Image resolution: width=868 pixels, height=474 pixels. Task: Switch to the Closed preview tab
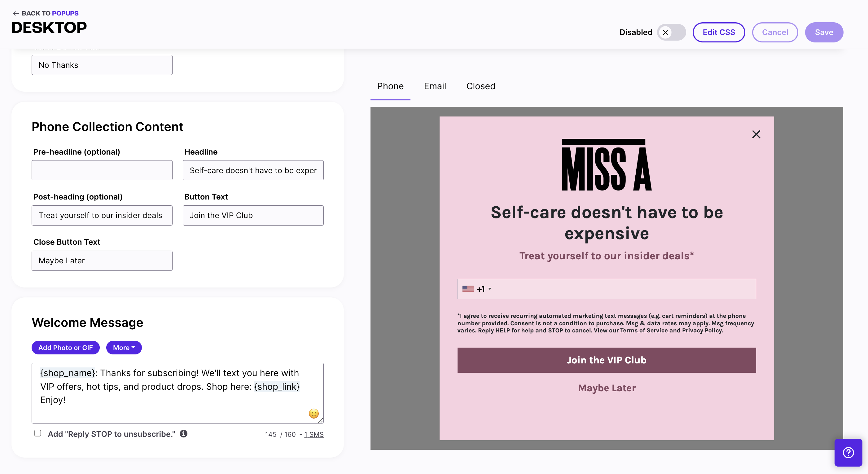coord(480,86)
